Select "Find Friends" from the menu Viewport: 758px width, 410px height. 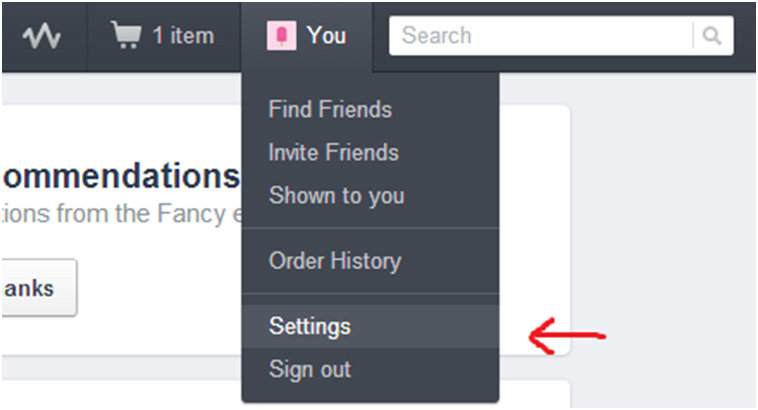[330, 109]
